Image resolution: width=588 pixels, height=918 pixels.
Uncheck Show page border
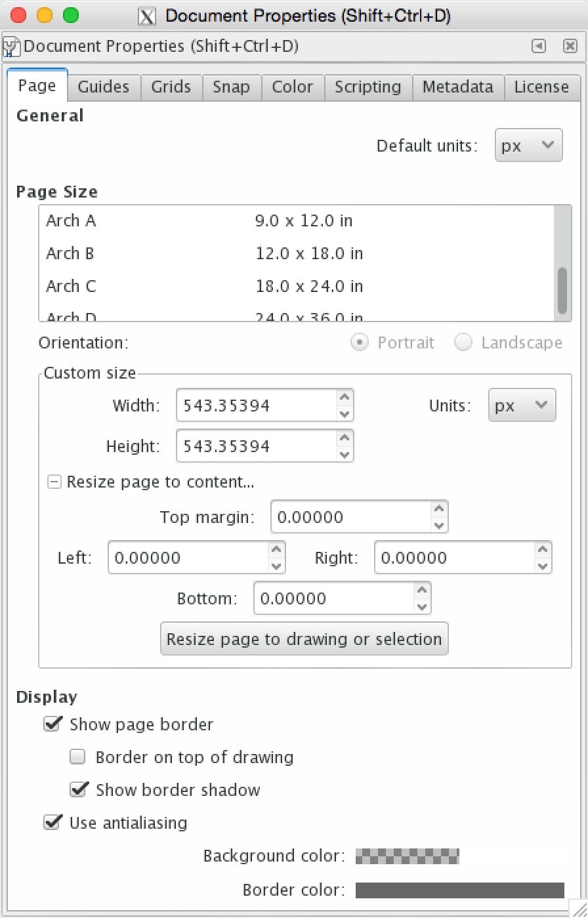[52, 724]
